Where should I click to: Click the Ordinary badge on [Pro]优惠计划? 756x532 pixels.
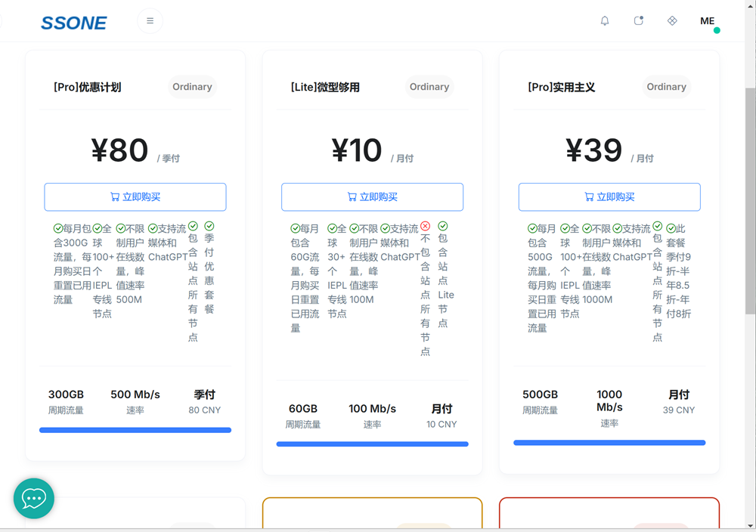(192, 87)
